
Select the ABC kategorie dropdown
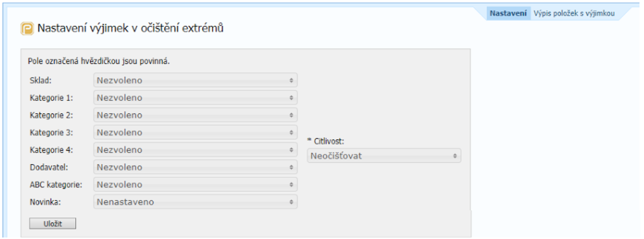[195, 185]
